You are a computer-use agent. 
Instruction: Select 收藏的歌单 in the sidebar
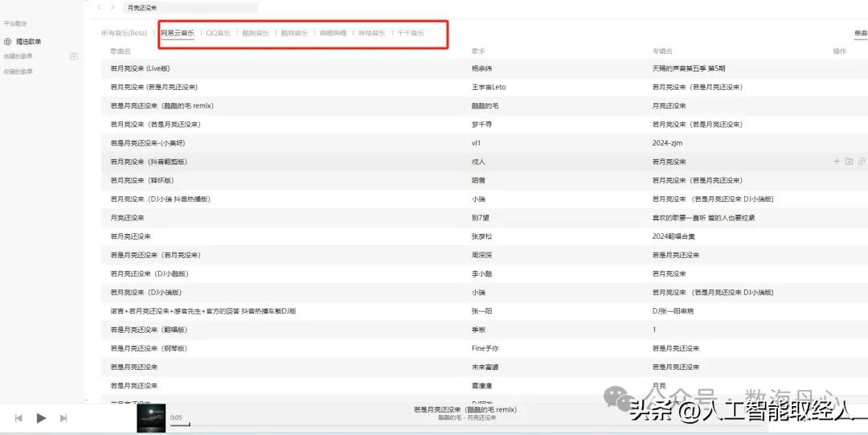pyautogui.click(x=18, y=72)
